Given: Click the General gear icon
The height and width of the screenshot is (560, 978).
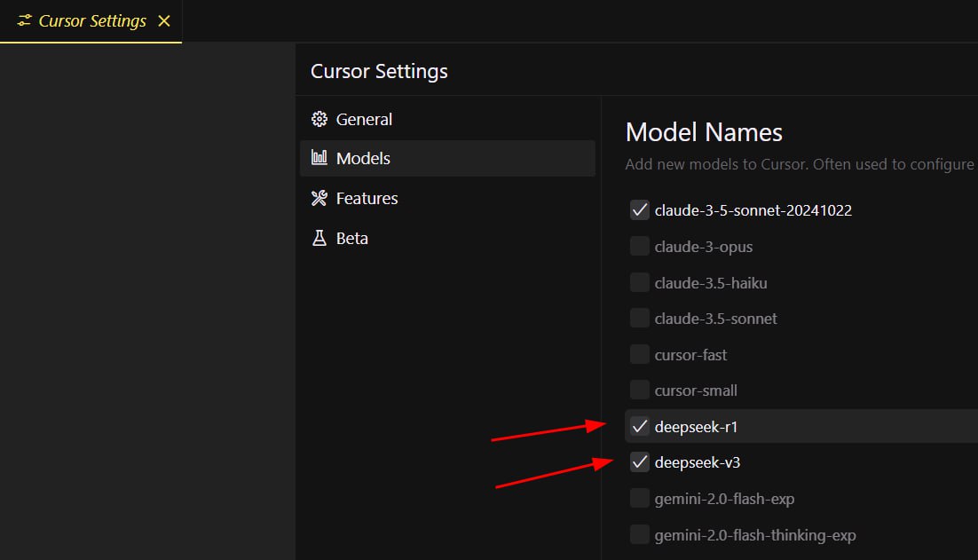Looking at the screenshot, I should (319, 119).
